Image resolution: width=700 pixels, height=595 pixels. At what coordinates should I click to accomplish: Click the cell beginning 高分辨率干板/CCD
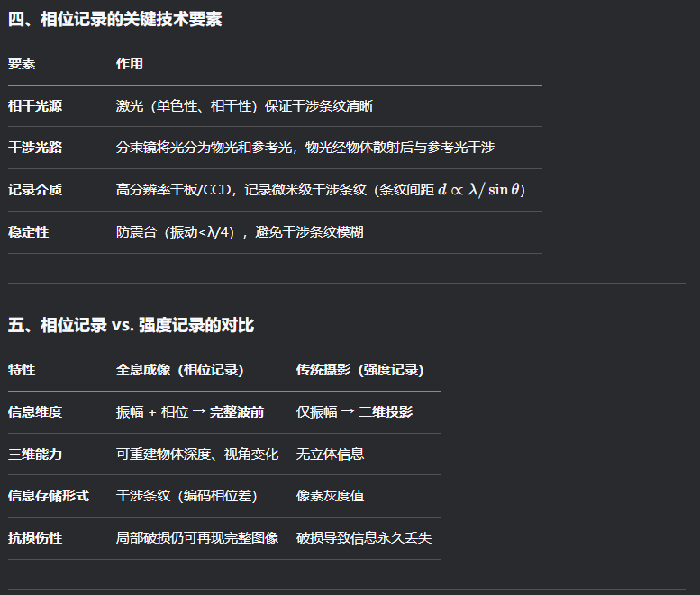[320, 190]
